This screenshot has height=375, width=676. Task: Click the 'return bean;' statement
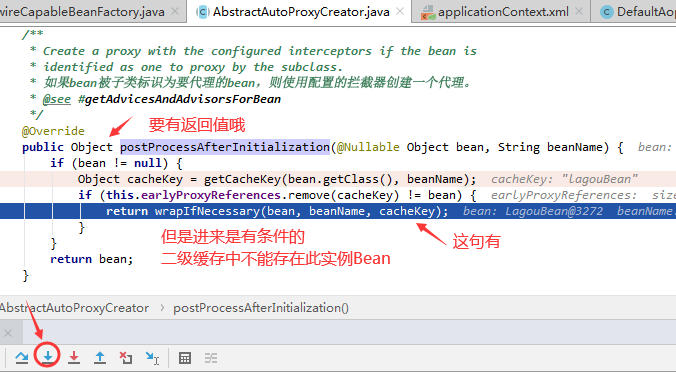(91, 259)
